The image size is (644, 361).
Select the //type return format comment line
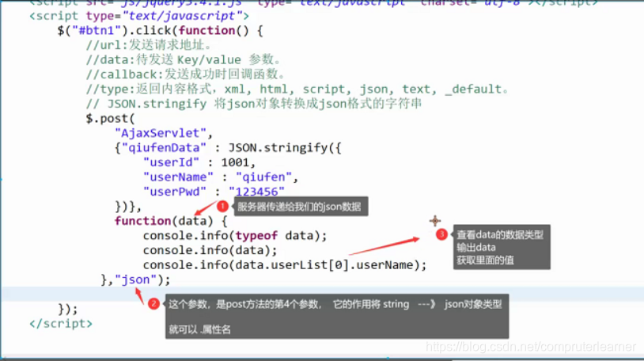pyautogui.click(x=297, y=89)
